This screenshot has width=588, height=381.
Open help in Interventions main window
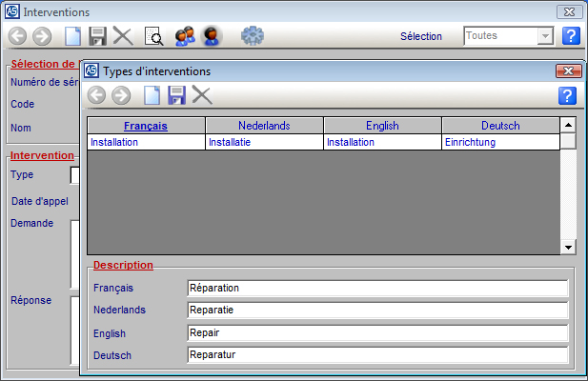[x=571, y=36]
